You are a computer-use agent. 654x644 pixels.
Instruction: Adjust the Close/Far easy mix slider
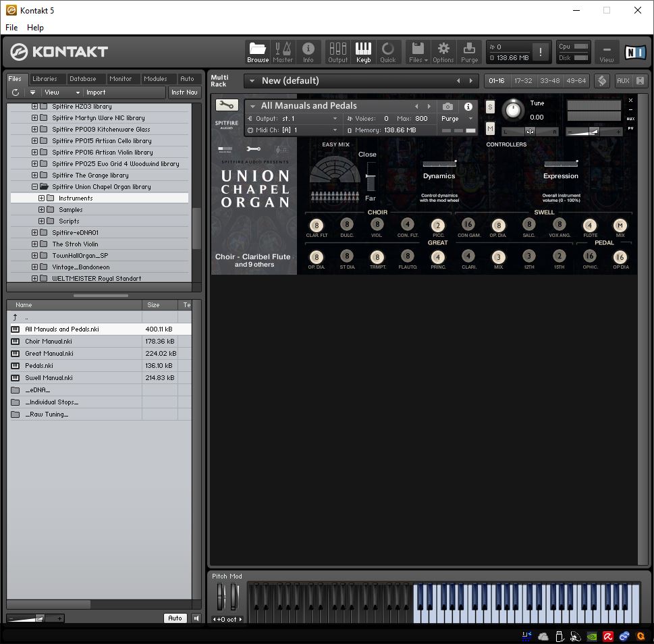coord(370,176)
